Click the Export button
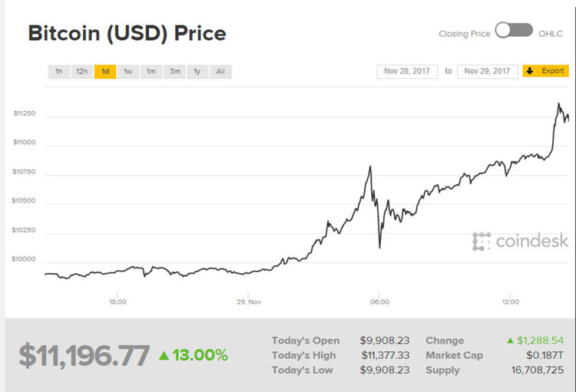Viewport: 576px width, 392px height. tap(546, 71)
